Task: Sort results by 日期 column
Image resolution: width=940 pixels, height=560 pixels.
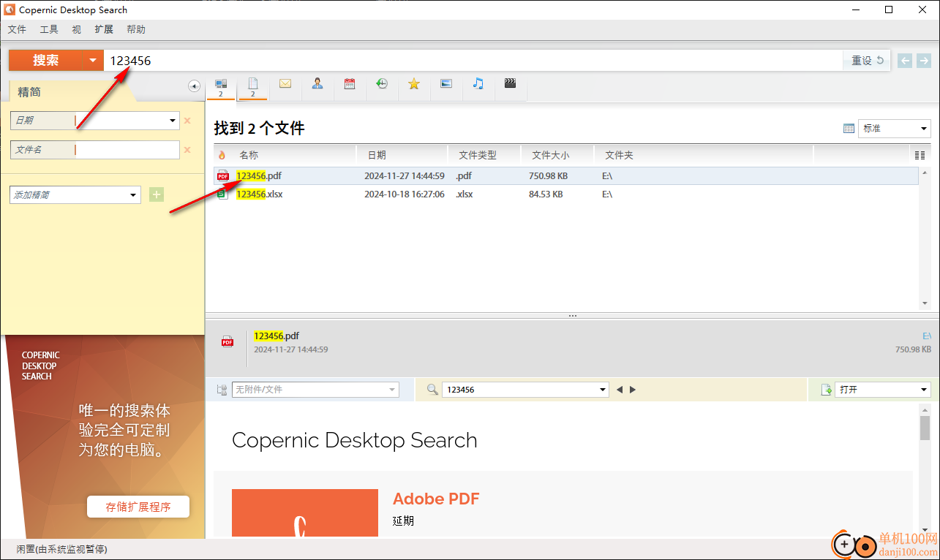Action: 377,155
